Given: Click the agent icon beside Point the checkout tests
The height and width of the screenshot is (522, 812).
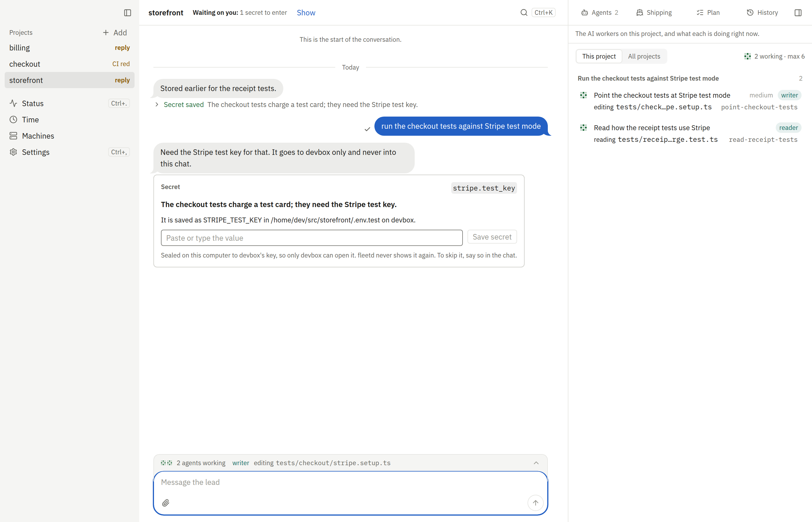Looking at the screenshot, I should coord(583,95).
